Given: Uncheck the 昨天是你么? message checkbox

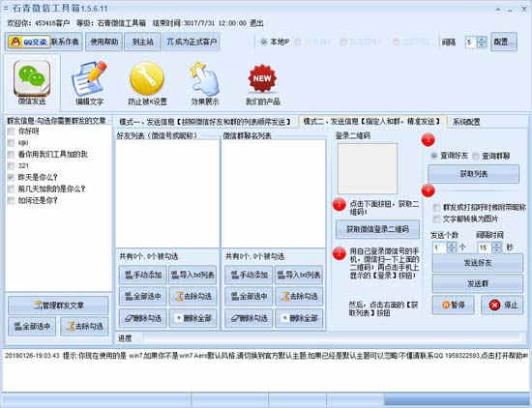Looking at the screenshot, I should click(x=12, y=177).
